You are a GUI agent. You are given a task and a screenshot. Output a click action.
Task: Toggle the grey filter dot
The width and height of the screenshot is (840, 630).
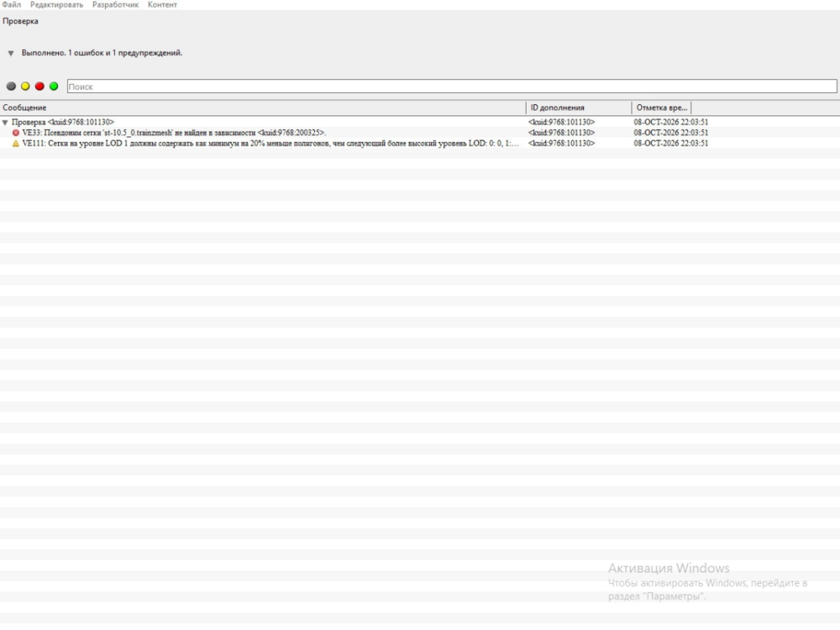pos(11,87)
